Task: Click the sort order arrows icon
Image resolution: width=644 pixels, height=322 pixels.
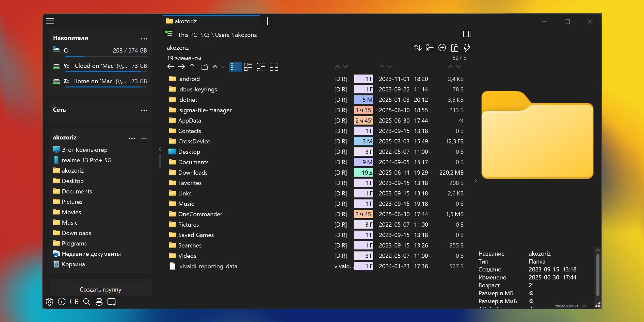Action: (x=418, y=48)
